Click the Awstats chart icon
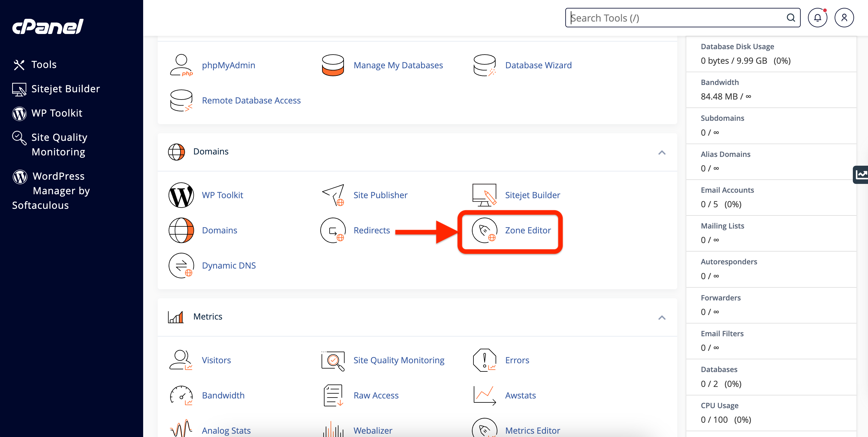This screenshot has width=868, height=437. pyautogui.click(x=485, y=395)
